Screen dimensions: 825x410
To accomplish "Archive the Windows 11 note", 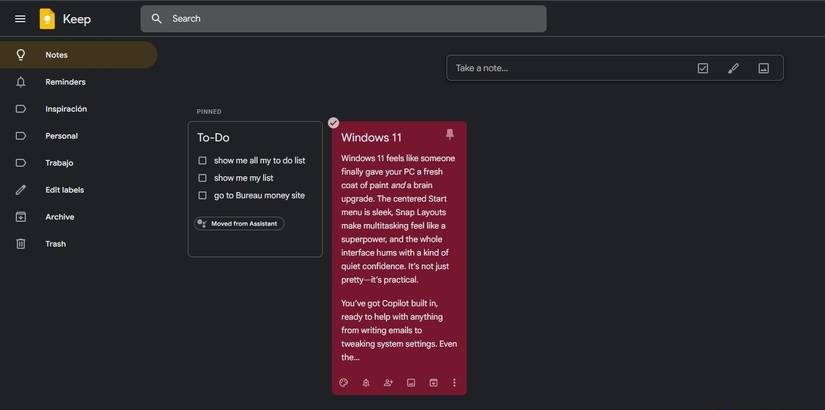I will (x=433, y=383).
